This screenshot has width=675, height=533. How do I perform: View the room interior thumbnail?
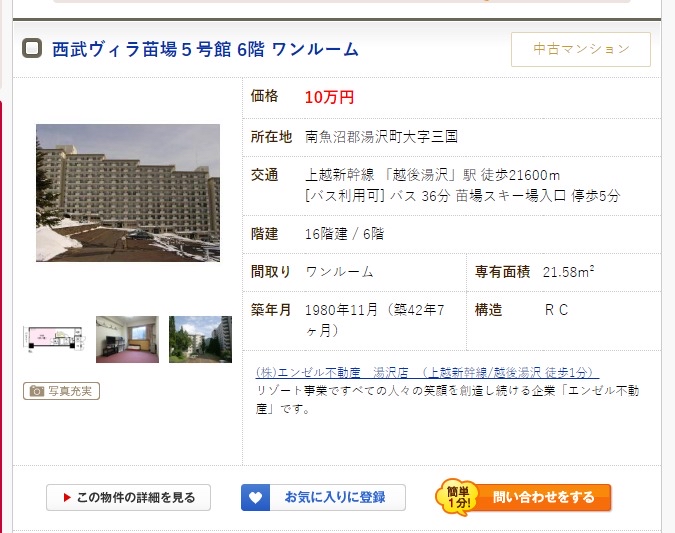(x=127, y=339)
